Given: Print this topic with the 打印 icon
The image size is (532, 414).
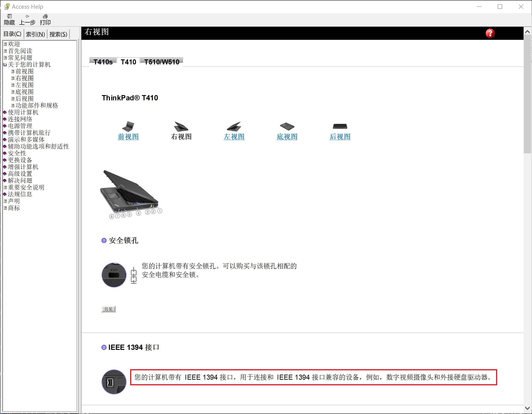Looking at the screenshot, I should click(x=45, y=20).
